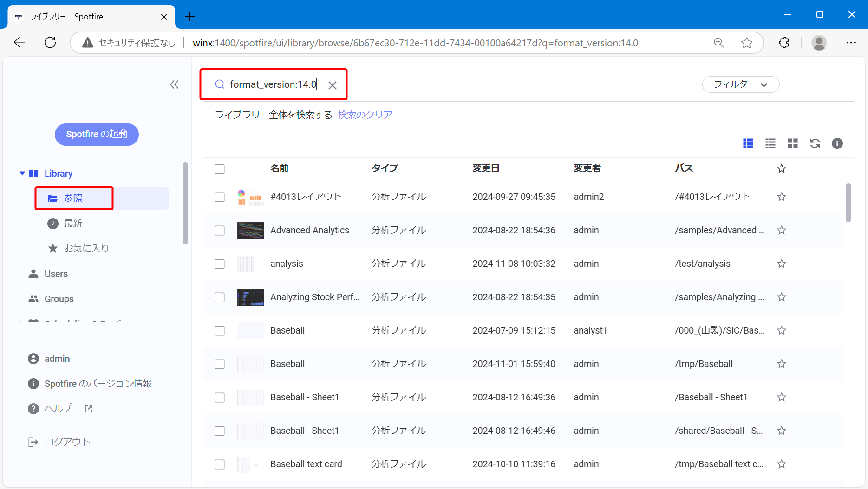
Task: Star the /Baseball - Sheet1 file
Action: 782,397
